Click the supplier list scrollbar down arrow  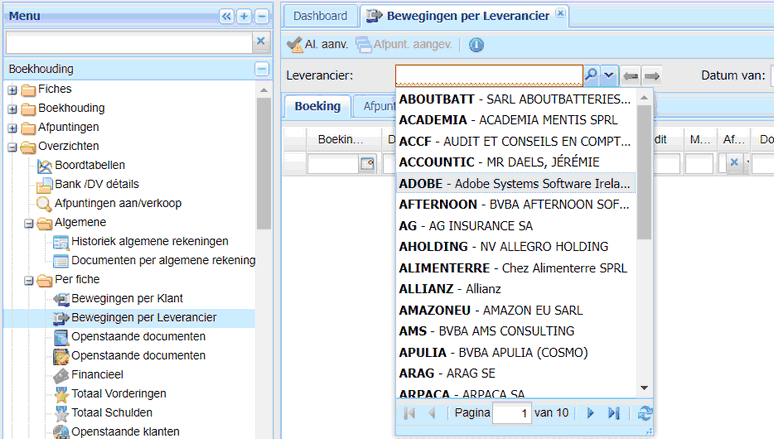click(x=644, y=388)
